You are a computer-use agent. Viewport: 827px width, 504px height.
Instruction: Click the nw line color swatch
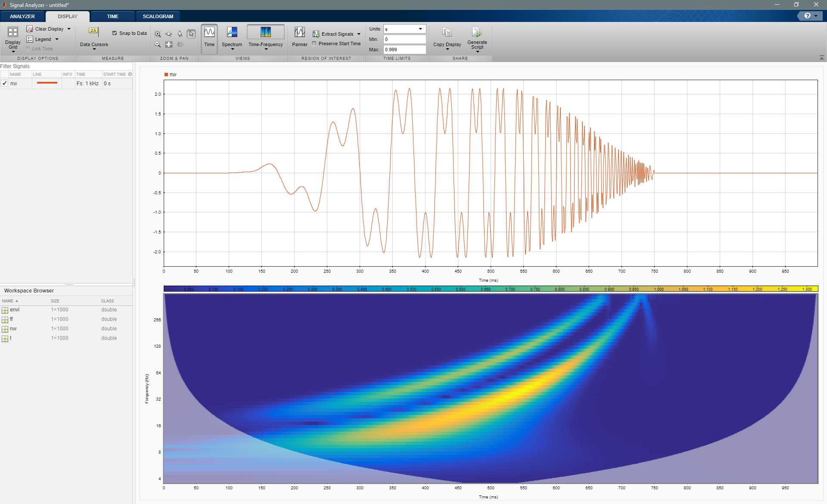coord(47,83)
